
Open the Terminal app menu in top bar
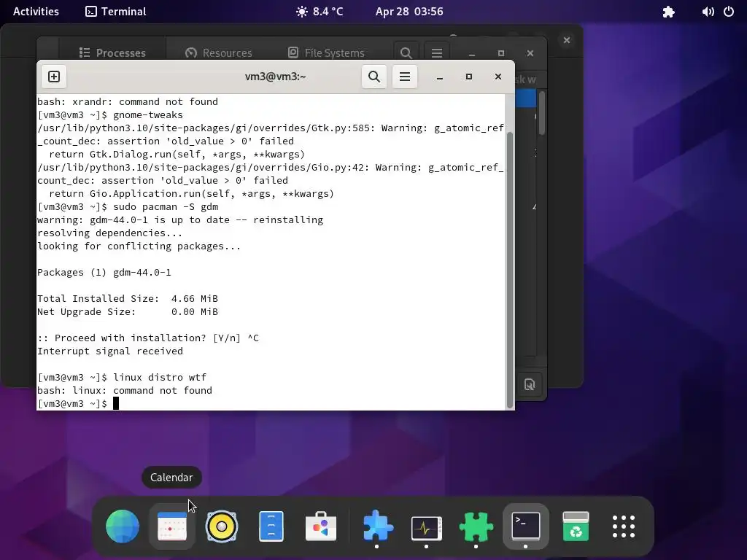(116, 12)
